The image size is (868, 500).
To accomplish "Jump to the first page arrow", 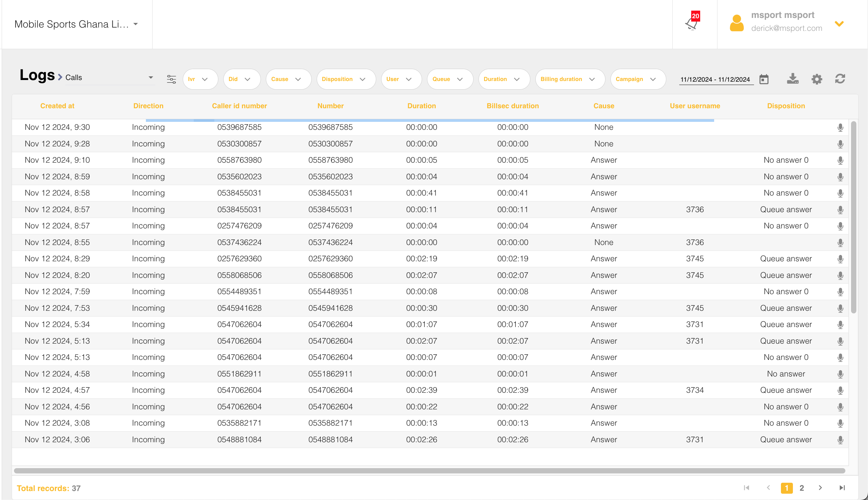I will click(746, 488).
